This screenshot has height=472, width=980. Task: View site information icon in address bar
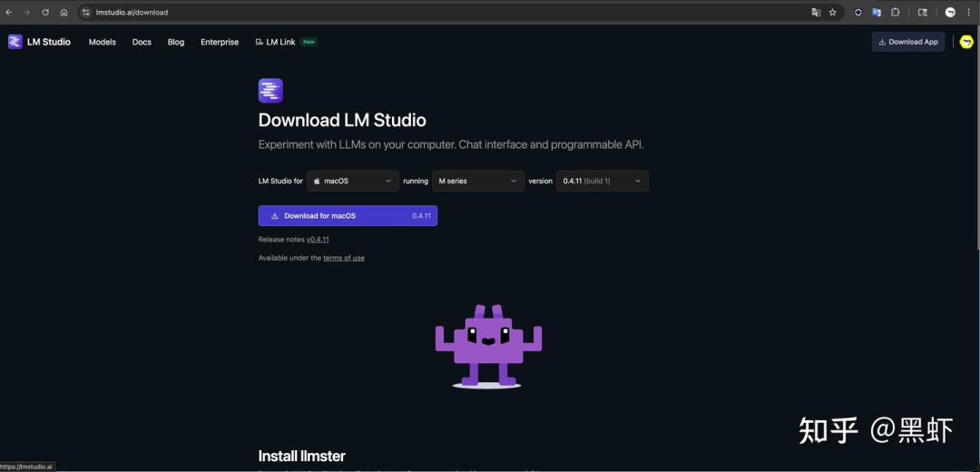[86, 13]
